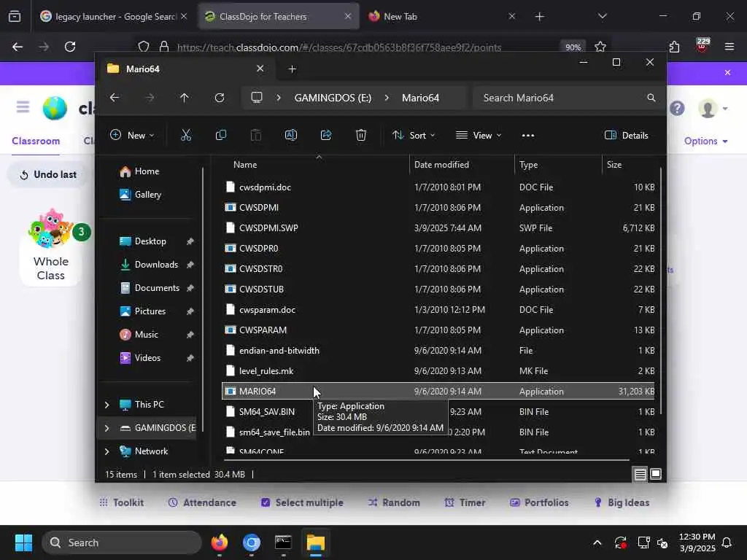Open Firefox from the taskbar
Viewport: 747px width, 560px height.
[x=220, y=542]
